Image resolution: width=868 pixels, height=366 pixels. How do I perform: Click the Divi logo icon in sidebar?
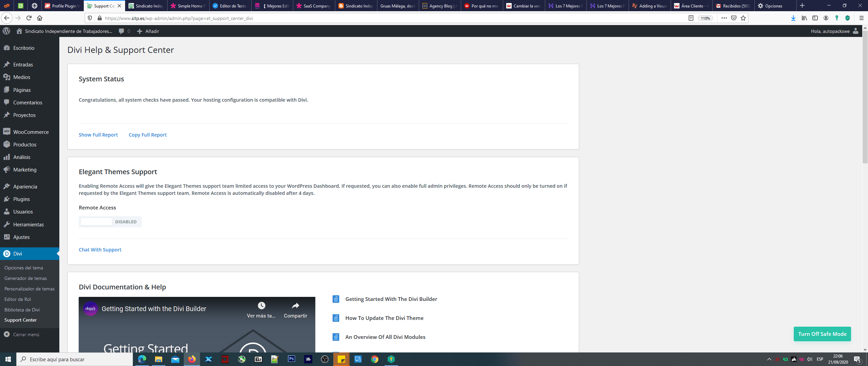point(7,253)
